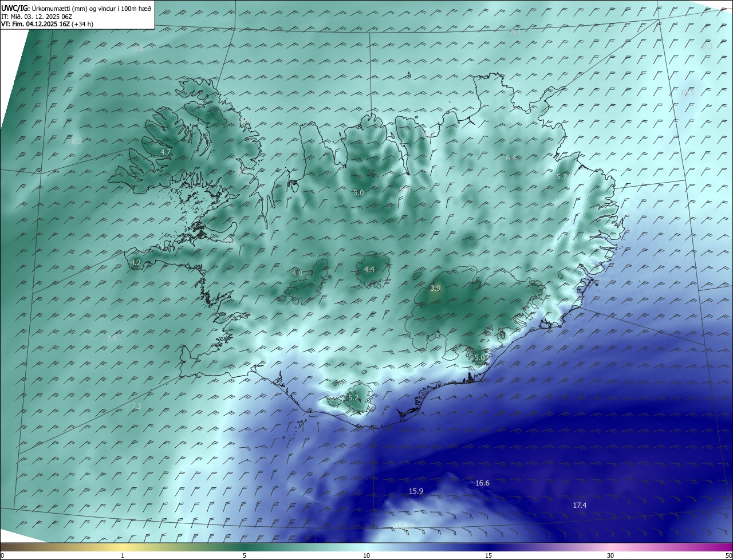Click the faint 9.3 value label
The width and height of the screenshot is (733, 560).
[x=707, y=46]
